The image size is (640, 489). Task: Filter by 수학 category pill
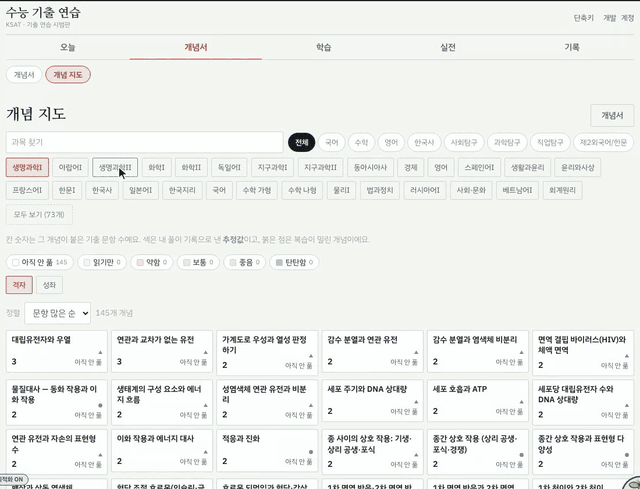click(361, 142)
